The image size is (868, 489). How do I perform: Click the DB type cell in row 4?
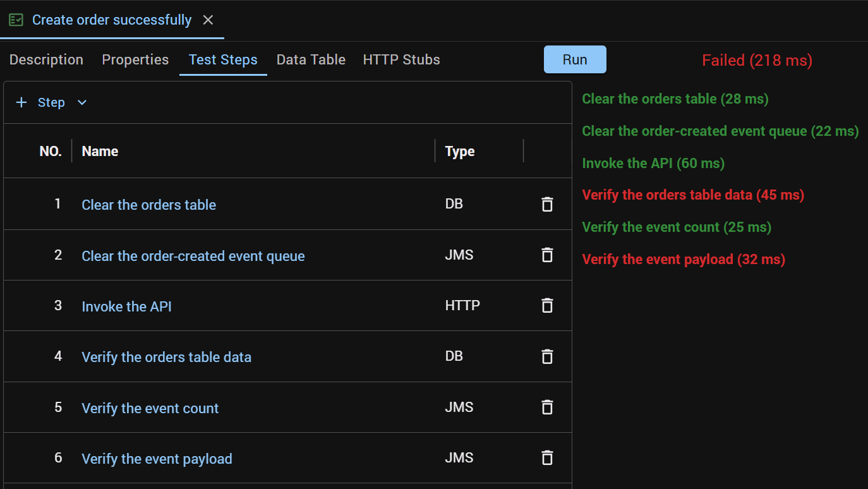tap(454, 356)
